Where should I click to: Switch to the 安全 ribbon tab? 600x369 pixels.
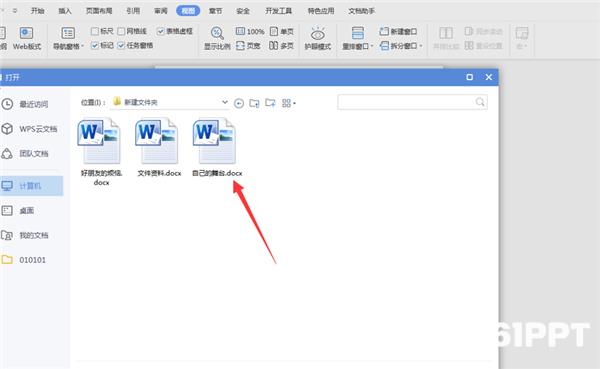pos(243,11)
